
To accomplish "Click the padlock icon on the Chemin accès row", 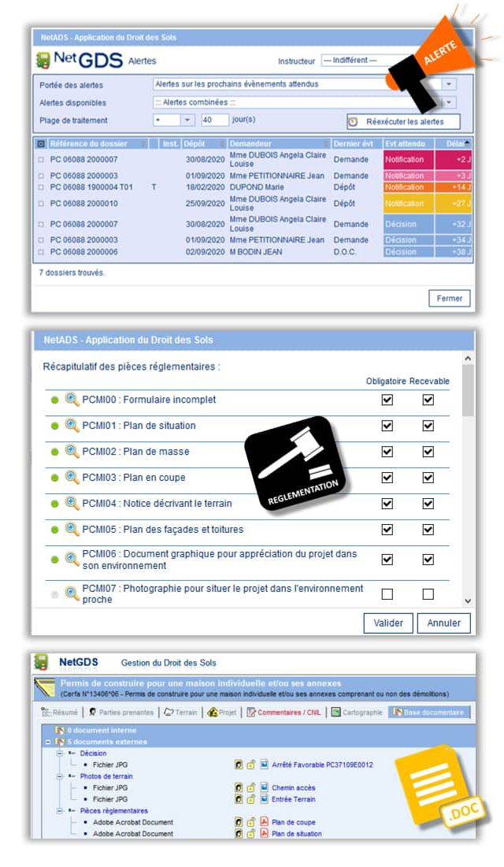I will click(x=251, y=787).
